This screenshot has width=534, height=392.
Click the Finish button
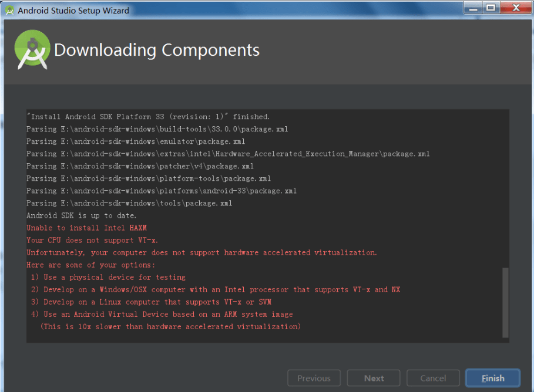(x=492, y=378)
